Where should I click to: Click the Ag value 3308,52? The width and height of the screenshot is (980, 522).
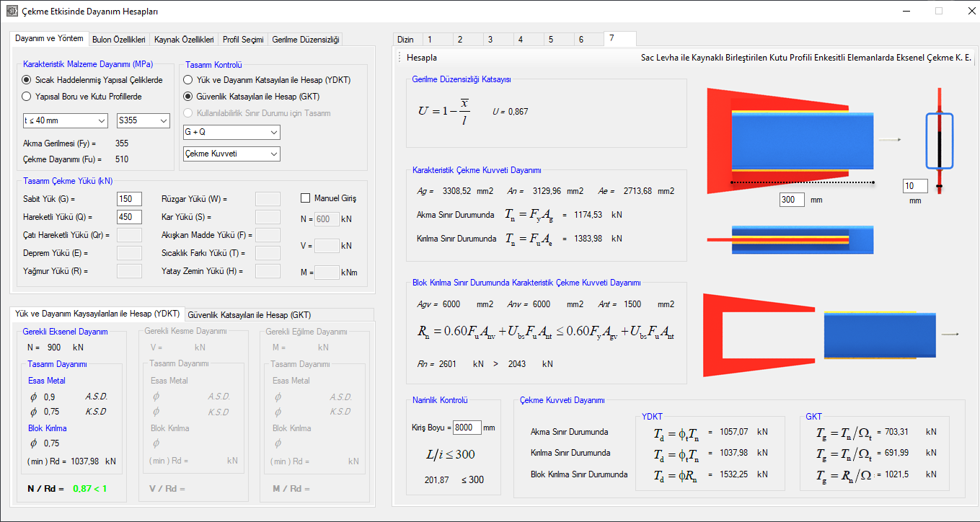point(456,191)
